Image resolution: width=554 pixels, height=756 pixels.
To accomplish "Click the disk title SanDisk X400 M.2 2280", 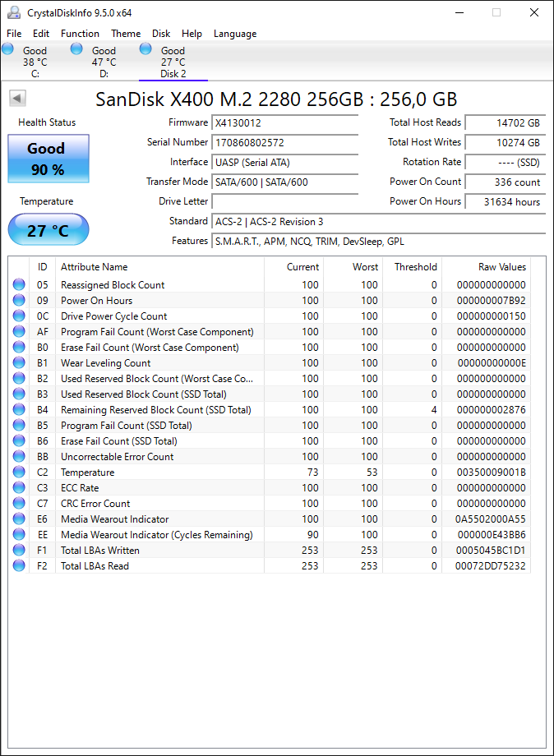I will (276, 99).
